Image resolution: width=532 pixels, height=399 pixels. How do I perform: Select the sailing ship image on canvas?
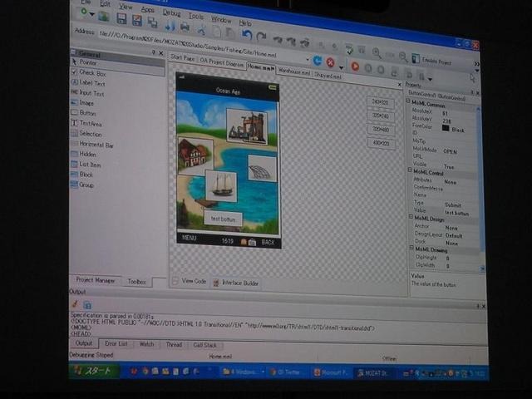coord(221,185)
